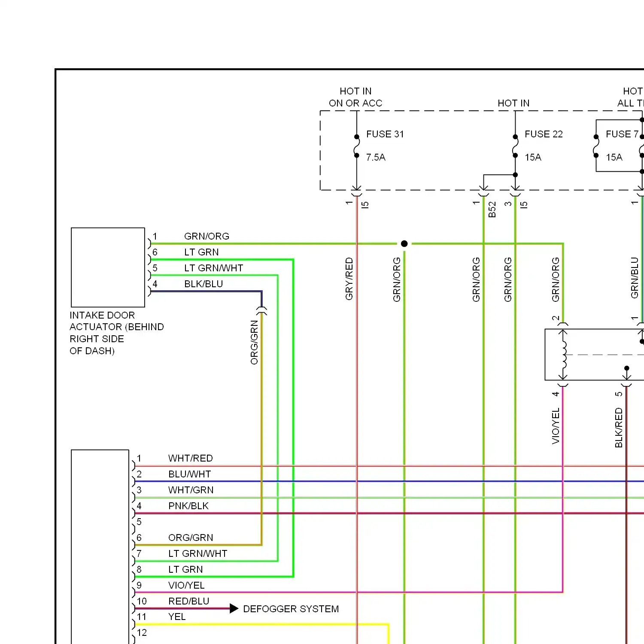Click the B52 connector label

click(x=492, y=210)
